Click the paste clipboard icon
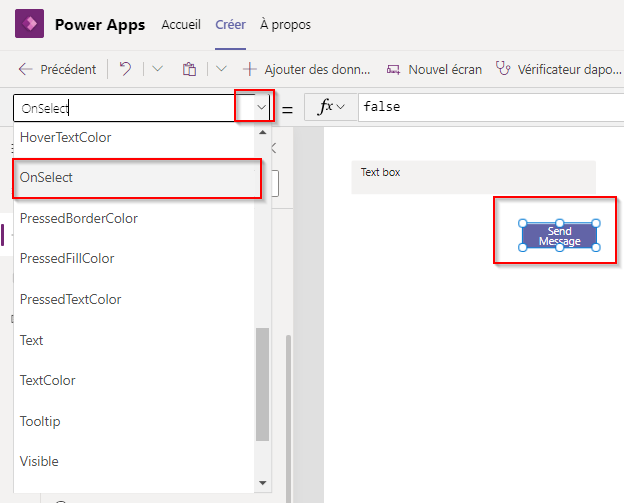The height and width of the screenshot is (503, 624). (189, 69)
